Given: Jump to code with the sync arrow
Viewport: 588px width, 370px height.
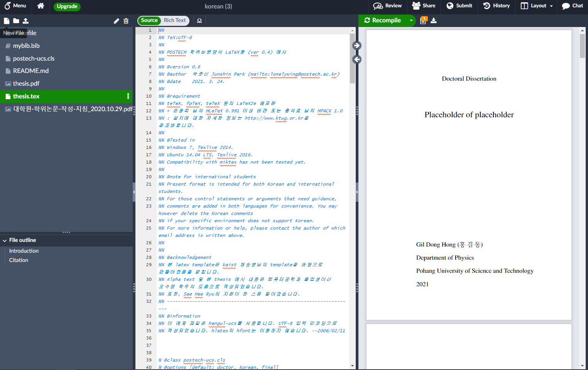Looking at the screenshot, I should click(357, 59).
